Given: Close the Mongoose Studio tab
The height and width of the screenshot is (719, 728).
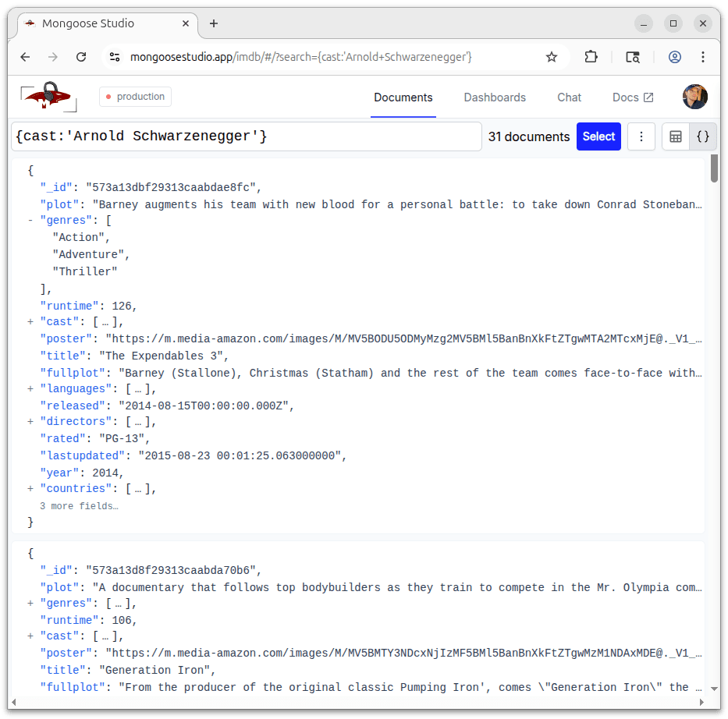Looking at the screenshot, I should click(x=186, y=23).
